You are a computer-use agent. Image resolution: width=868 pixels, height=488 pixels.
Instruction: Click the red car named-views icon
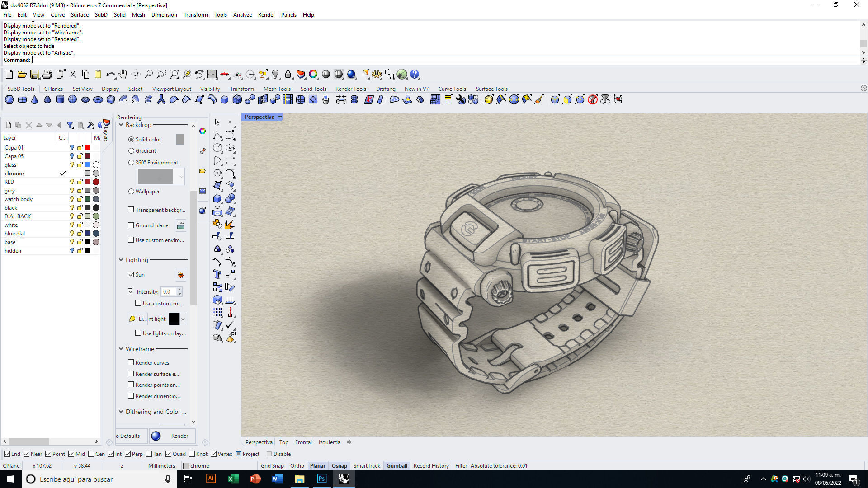pos(225,74)
